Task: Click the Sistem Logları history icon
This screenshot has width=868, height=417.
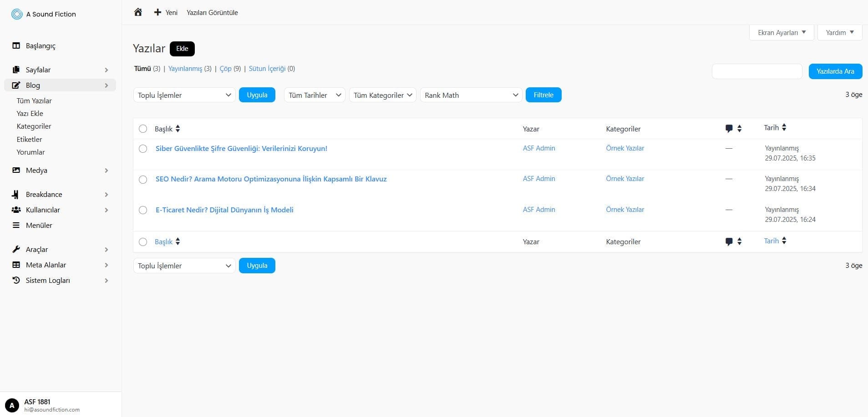Action: click(16, 280)
